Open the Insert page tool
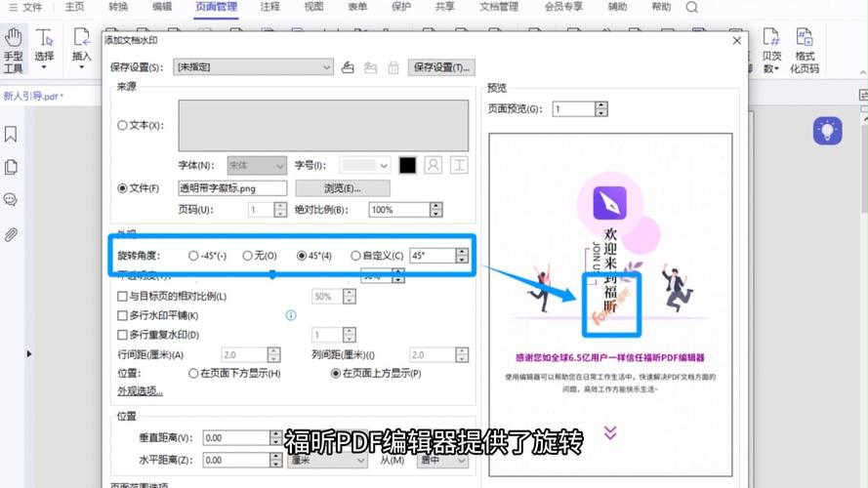The image size is (868, 488). coord(81,51)
